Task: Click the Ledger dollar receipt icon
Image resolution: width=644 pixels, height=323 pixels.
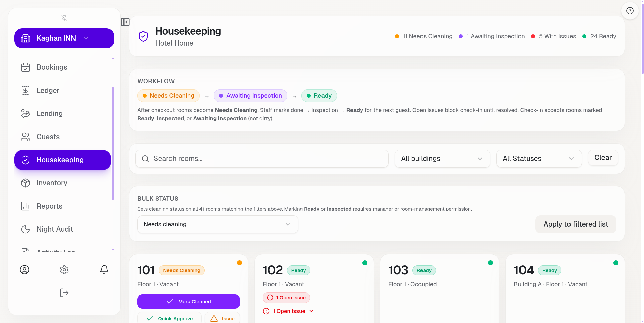Action: pyautogui.click(x=26, y=91)
